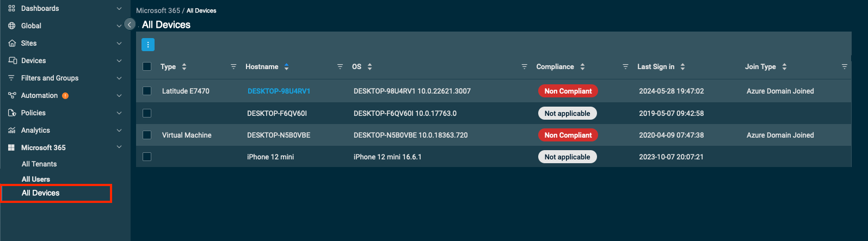Click the Automation notification badge
This screenshot has width=868, height=241.
[x=65, y=96]
